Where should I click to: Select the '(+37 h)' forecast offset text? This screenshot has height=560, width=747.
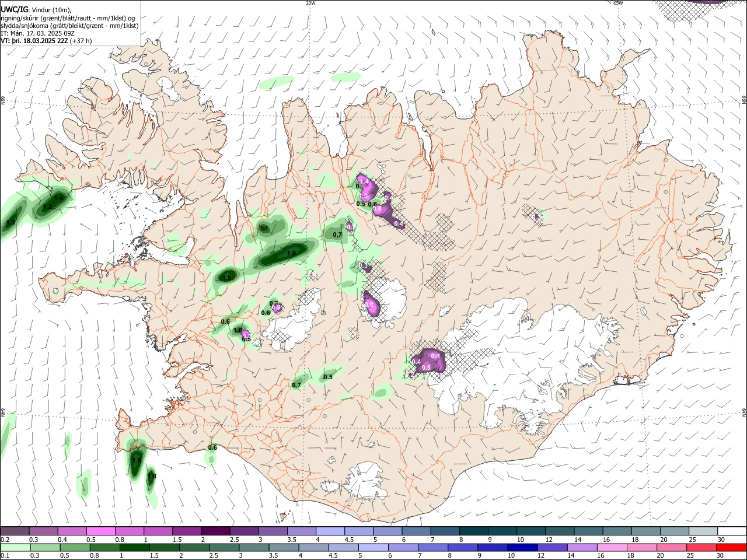click(x=81, y=41)
